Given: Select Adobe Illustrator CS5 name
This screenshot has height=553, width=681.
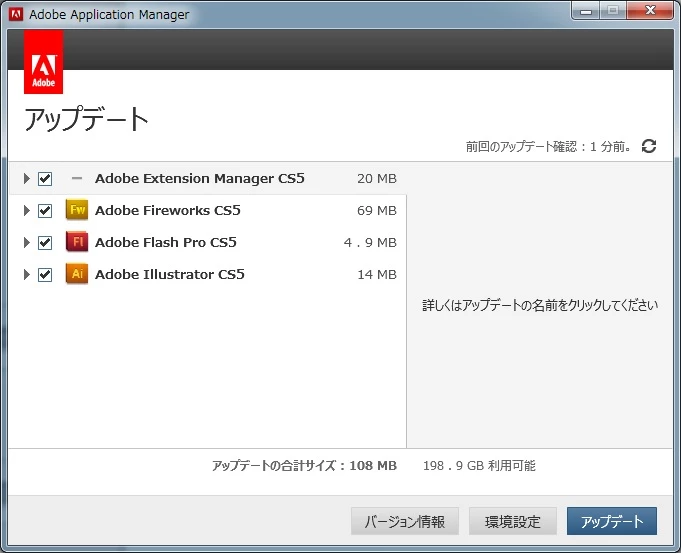Looking at the screenshot, I should tap(170, 274).
